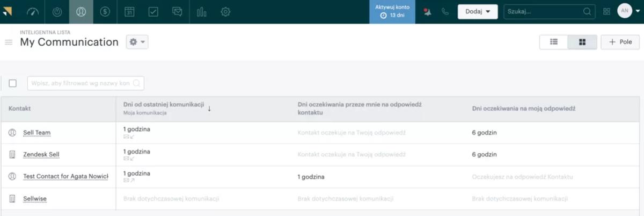This screenshot has height=216, width=644.
Task: Click 6 godzin in Sell Team row
Action: (485, 133)
